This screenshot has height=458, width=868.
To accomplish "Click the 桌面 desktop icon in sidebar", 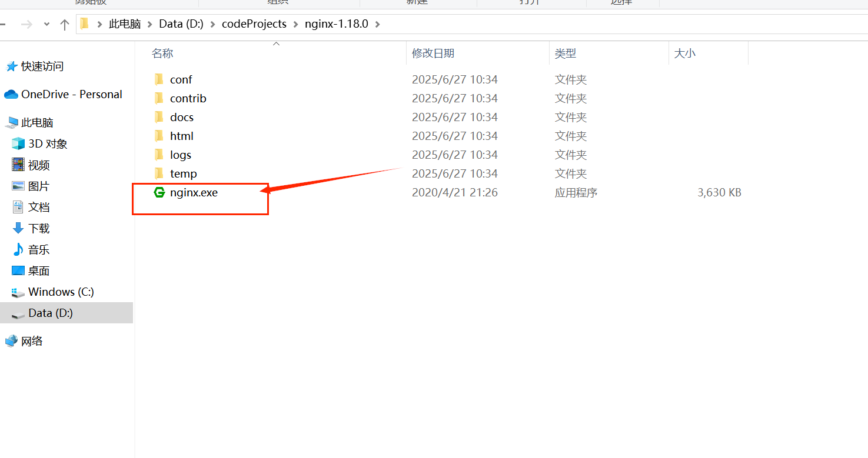I will [x=18, y=271].
